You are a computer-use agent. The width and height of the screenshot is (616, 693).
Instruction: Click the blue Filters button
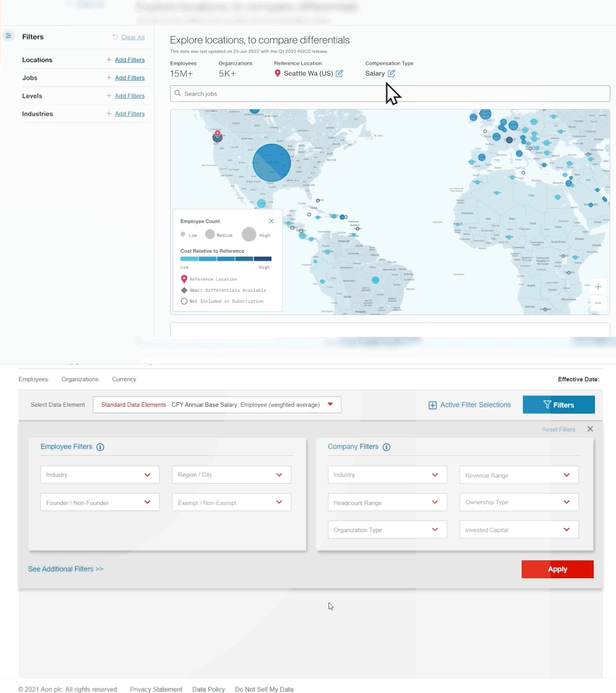558,405
